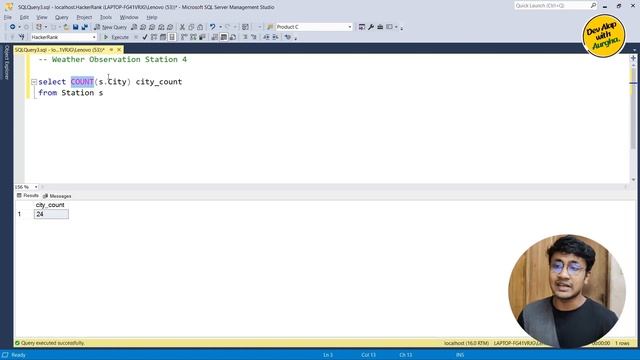Toggle Include Live Query Statistics

pyautogui.click(x=193, y=37)
